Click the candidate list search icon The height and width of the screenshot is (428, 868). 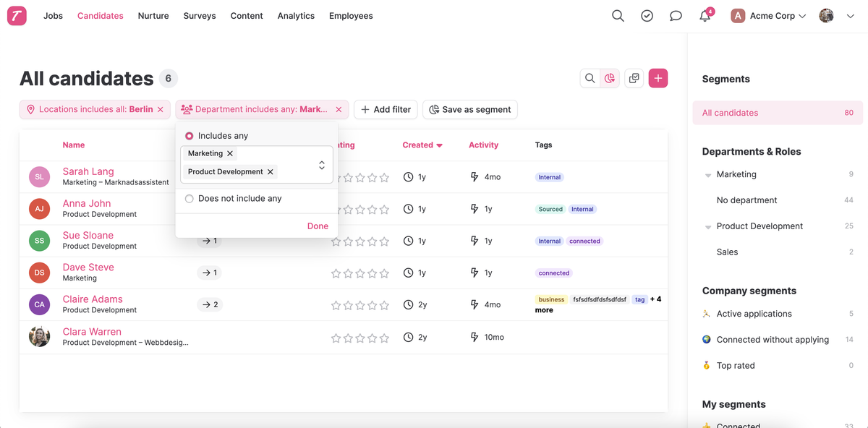(x=590, y=78)
